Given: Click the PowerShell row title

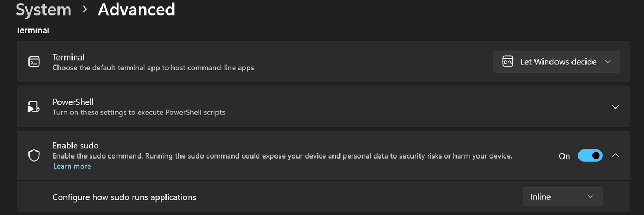Looking at the screenshot, I should tap(73, 102).
